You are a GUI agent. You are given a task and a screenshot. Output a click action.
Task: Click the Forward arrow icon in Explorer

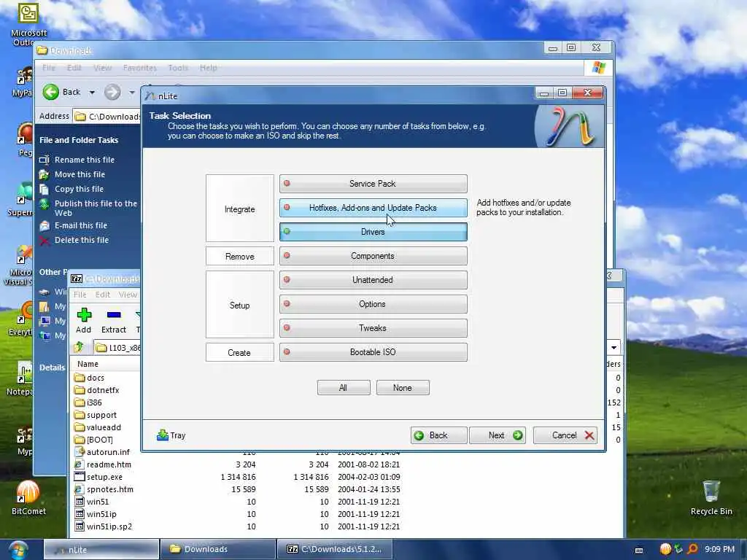click(x=112, y=92)
